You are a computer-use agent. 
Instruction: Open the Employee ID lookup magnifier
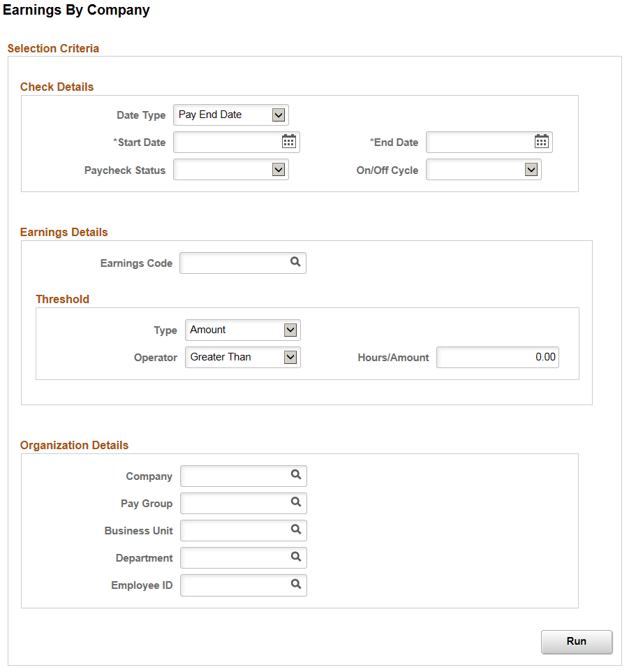coord(295,585)
